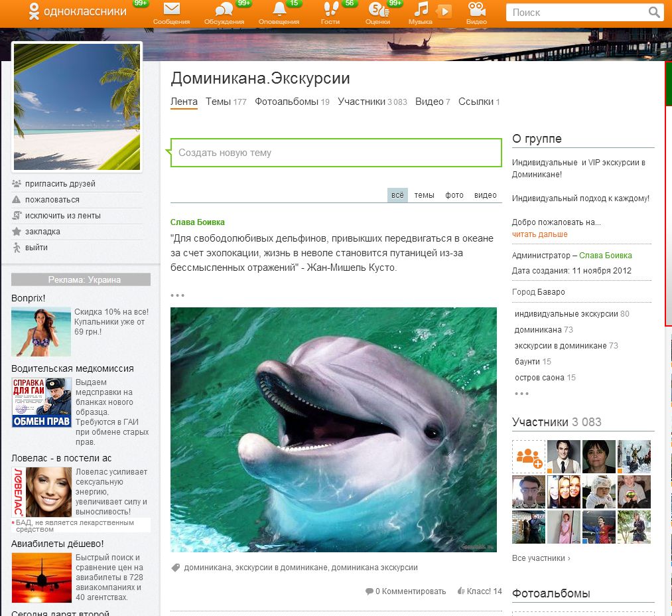The image size is (672, 616).
Task: Click the Создать новую тему field
Action: point(336,153)
